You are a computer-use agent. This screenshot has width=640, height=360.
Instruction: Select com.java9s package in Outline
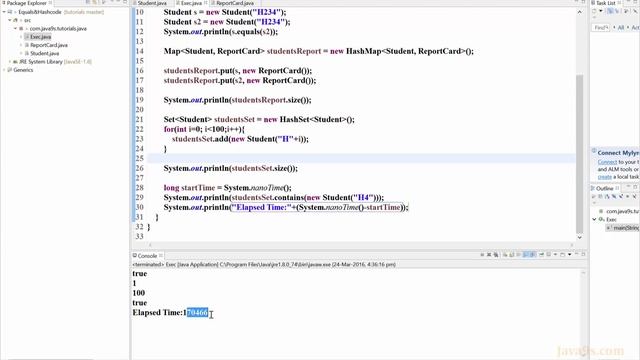[622, 211]
